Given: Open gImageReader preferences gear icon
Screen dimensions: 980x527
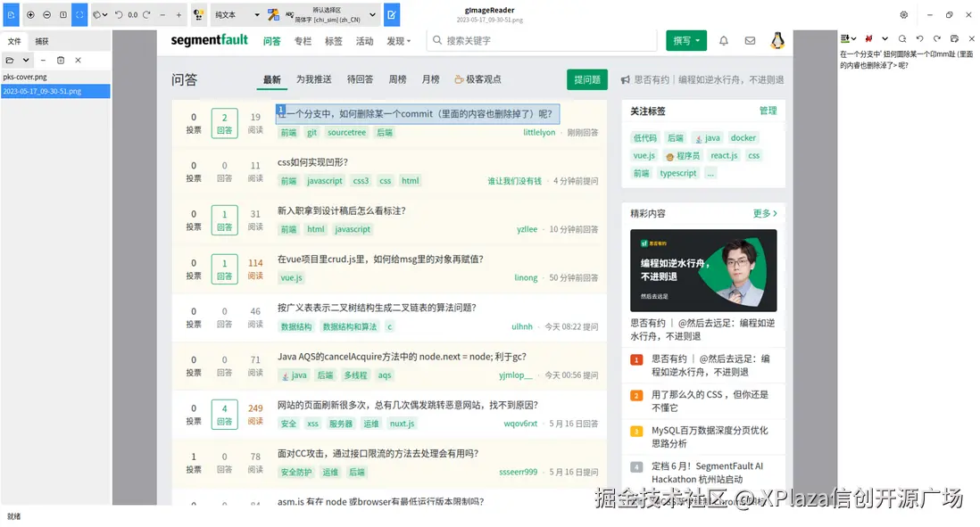Looking at the screenshot, I should tap(904, 14).
